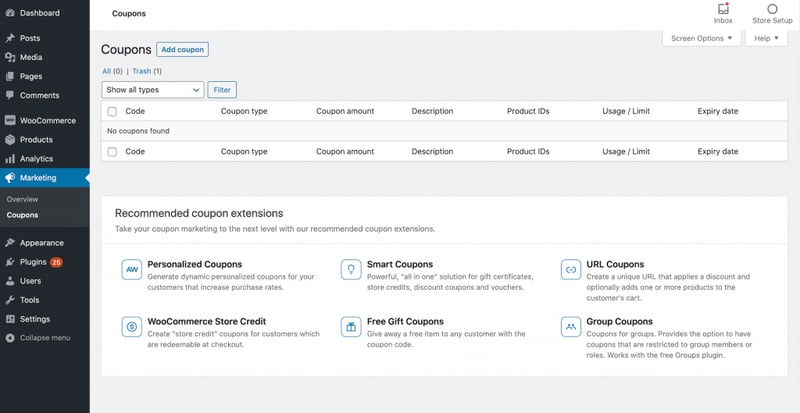Screen dimensions: 800x413
Task: Click Code column header at top
Action: coord(135,111)
